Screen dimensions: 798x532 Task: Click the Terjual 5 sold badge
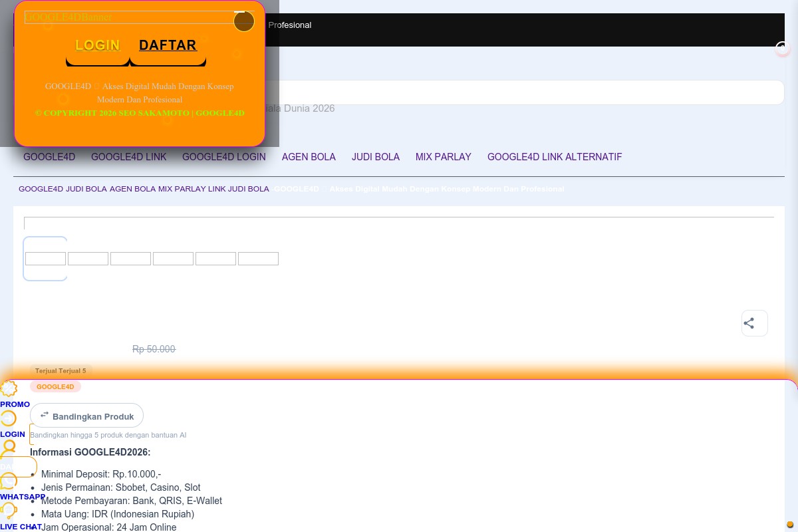tap(61, 371)
